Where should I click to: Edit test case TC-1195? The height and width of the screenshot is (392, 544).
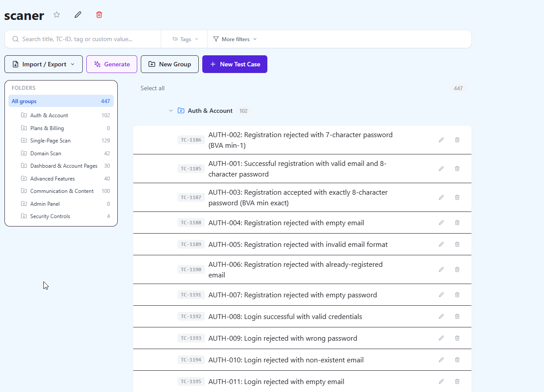tap(441, 381)
